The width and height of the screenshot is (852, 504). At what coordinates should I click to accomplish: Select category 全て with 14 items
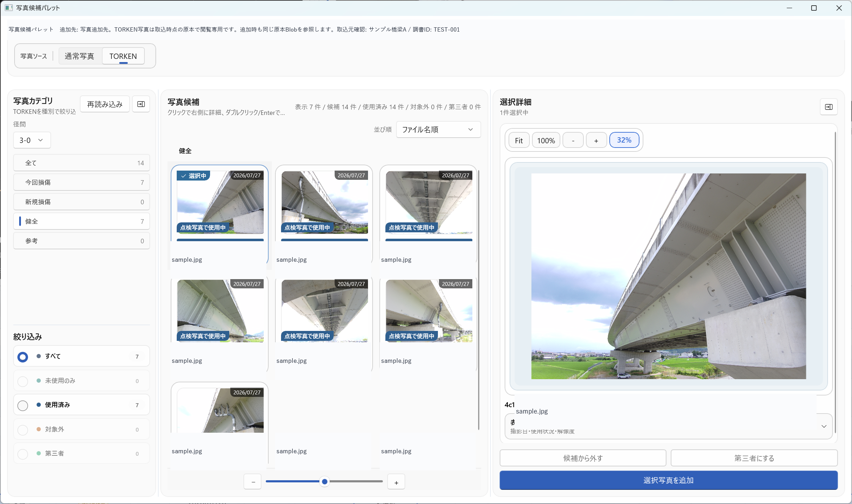pyautogui.click(x=82, y=163)
